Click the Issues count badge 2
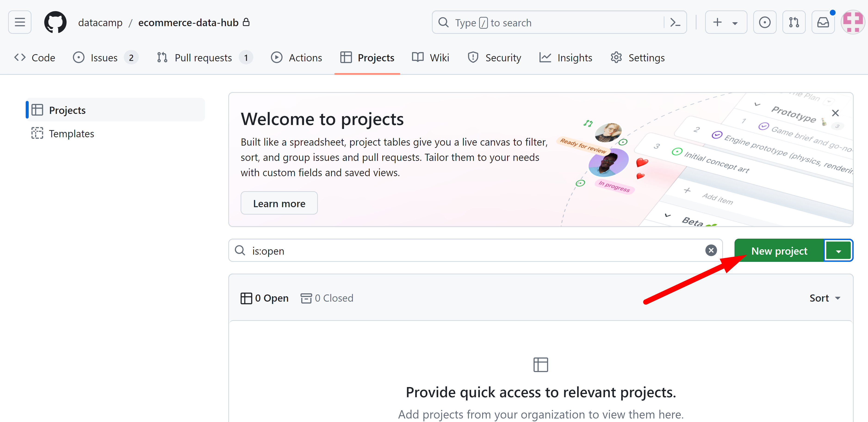The width and height of the screenshot is (868, 422). (x=131, y=58)
